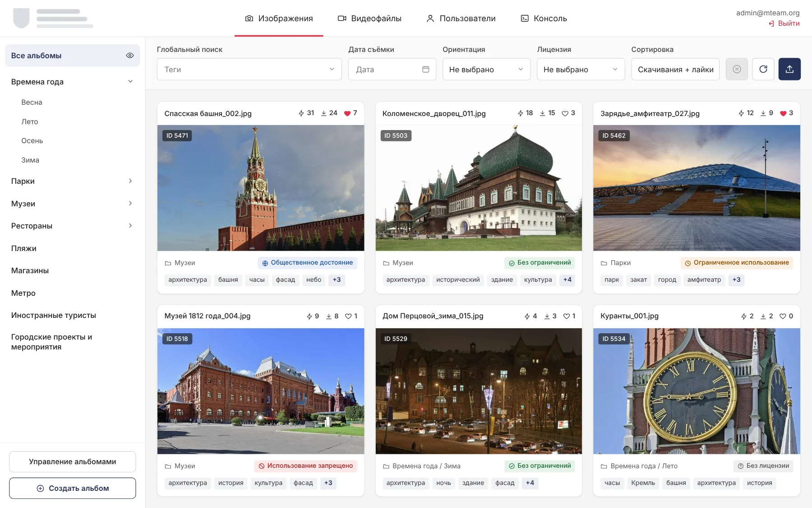Viewport: 812px width, 508px height.
Task: Click the calendar icon in the date field
Action: coord(425,69)
